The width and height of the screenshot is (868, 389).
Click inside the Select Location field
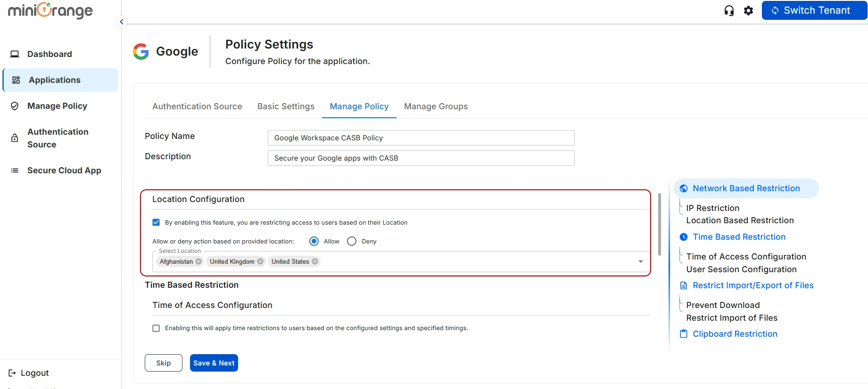[401, 261]
